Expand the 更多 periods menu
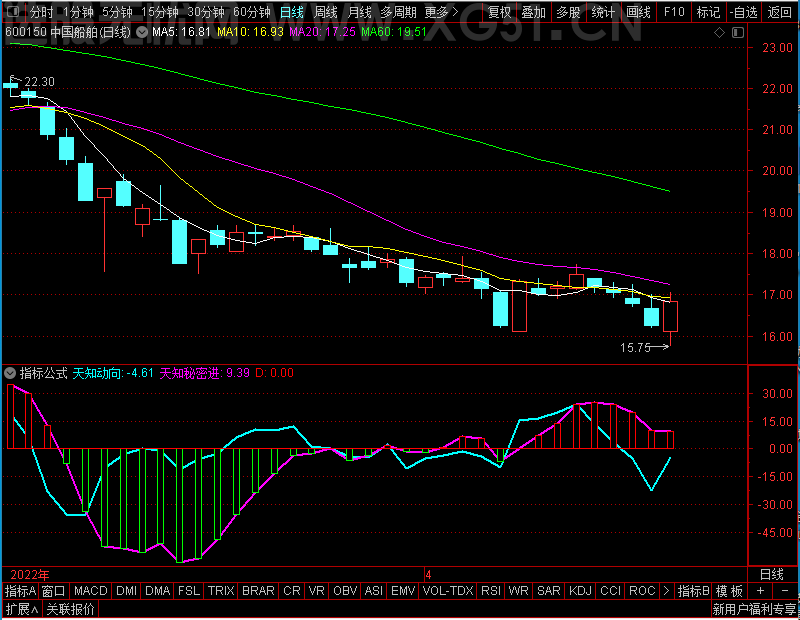The image size is (800, 620). (x=442, y=12)
